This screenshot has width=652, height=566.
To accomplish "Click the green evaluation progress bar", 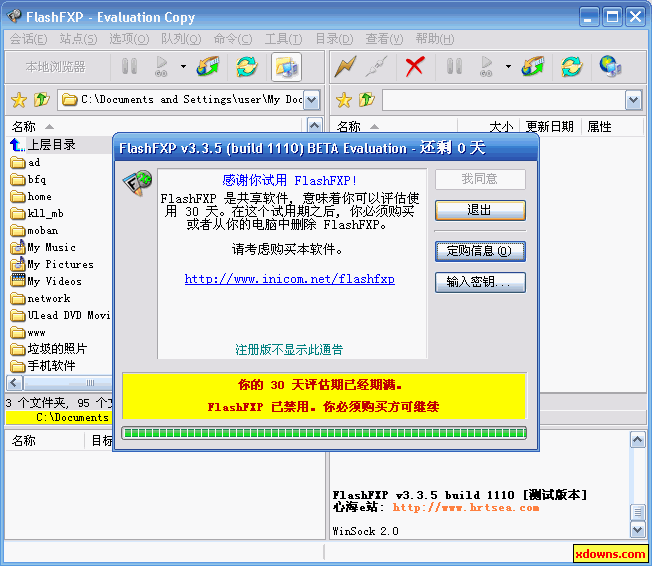I will click(324, 433).
